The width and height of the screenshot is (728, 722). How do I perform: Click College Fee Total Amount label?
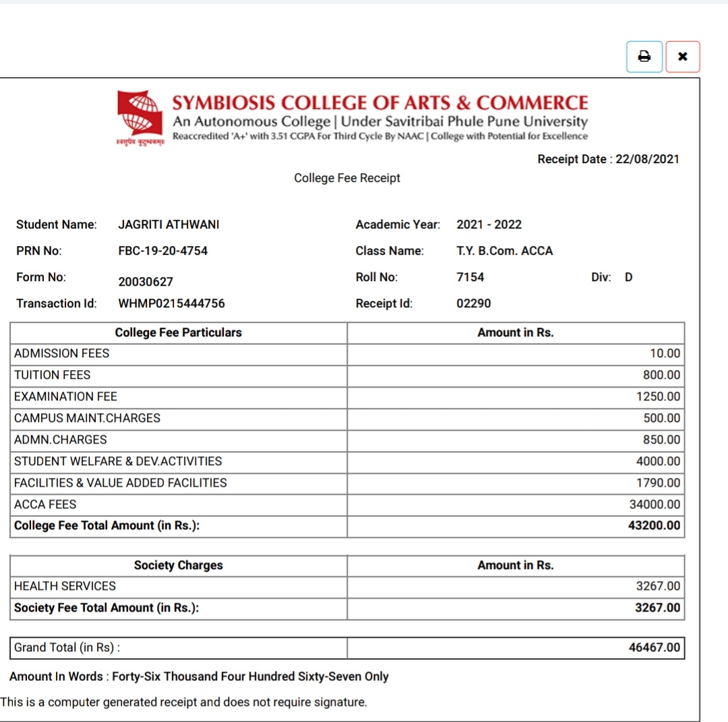[107, 526]
